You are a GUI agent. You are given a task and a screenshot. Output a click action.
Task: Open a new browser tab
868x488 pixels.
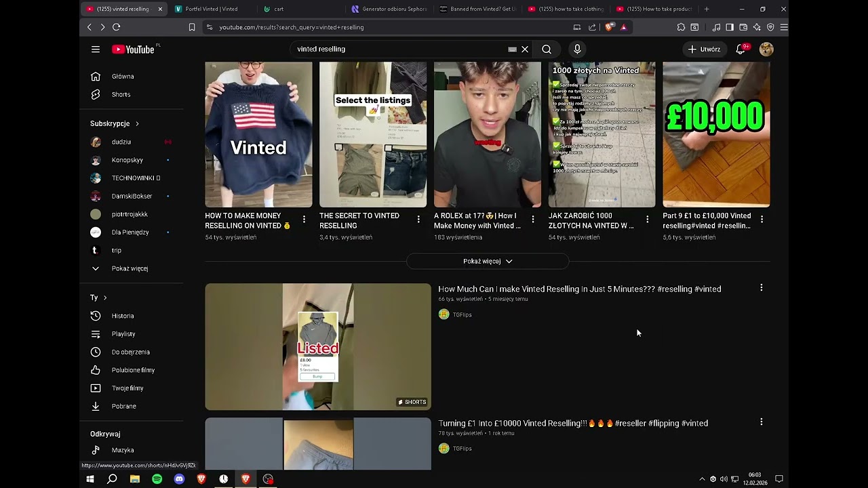707,9
